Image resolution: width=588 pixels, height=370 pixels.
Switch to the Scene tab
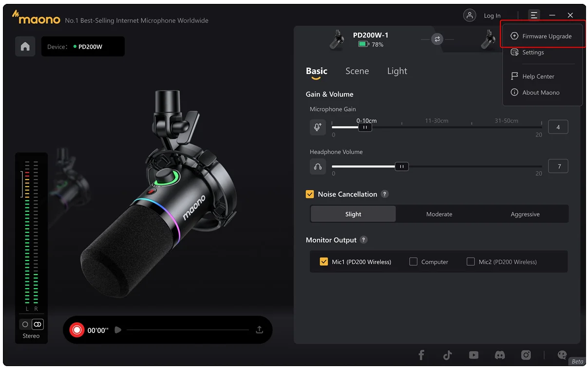pos(357,71)
